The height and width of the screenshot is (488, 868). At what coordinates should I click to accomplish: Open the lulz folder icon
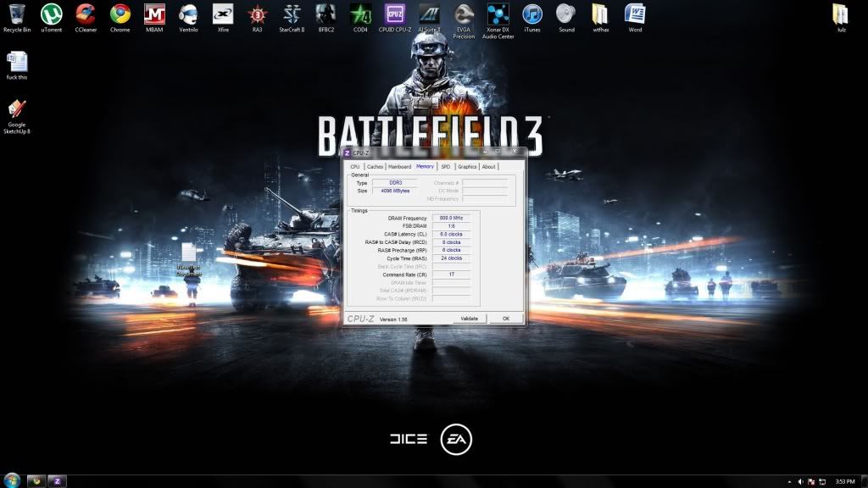[x=841, y=18]
